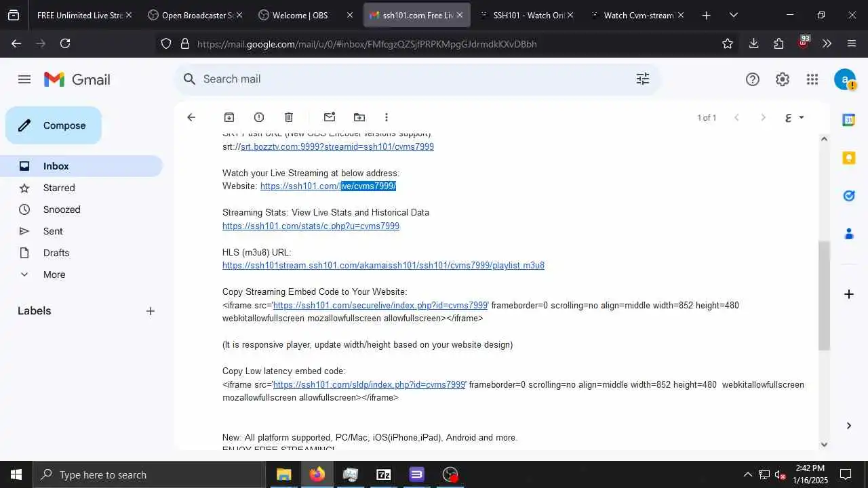Open input tools dropdown arrow
Image resolution: width=868 pixels, height=488 pixels.
click(x=802, y=117)
